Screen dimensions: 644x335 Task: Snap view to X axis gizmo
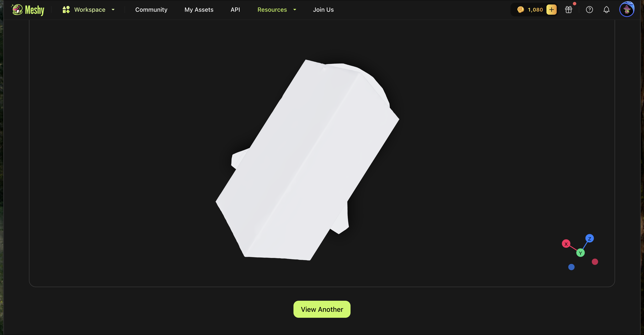point(566,244)
